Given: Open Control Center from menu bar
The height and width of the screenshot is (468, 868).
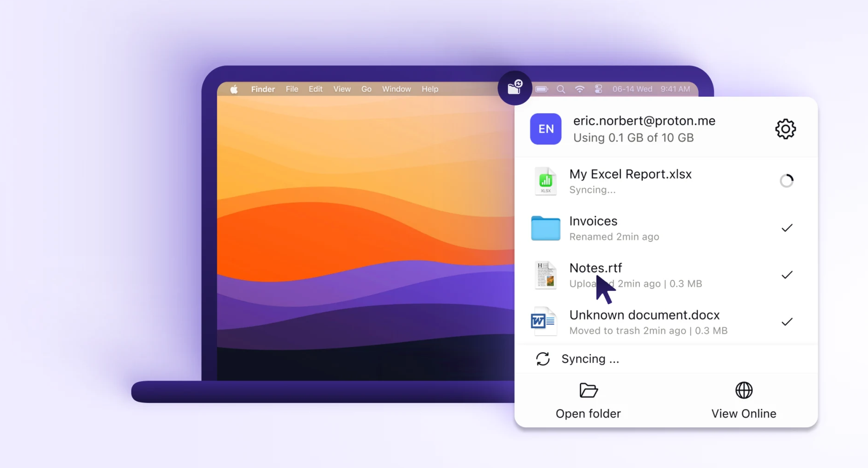Looking at the screenshot, I should [598, 89].
